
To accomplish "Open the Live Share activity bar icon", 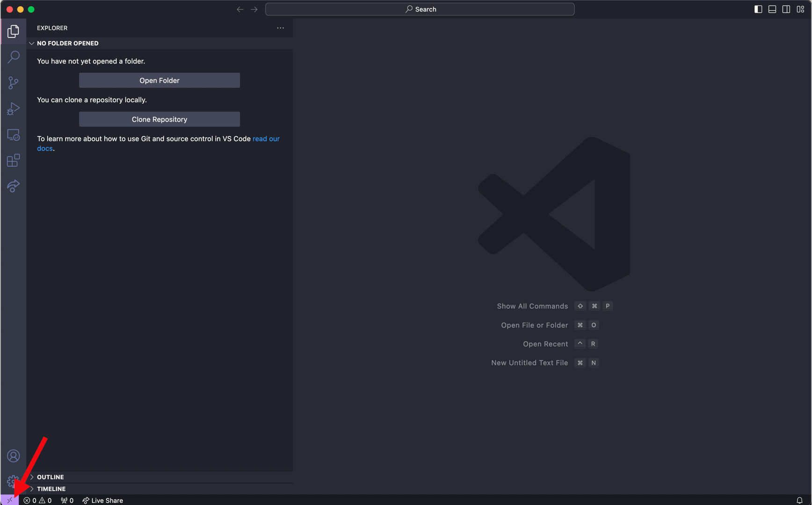I will [x=13, y=186].
